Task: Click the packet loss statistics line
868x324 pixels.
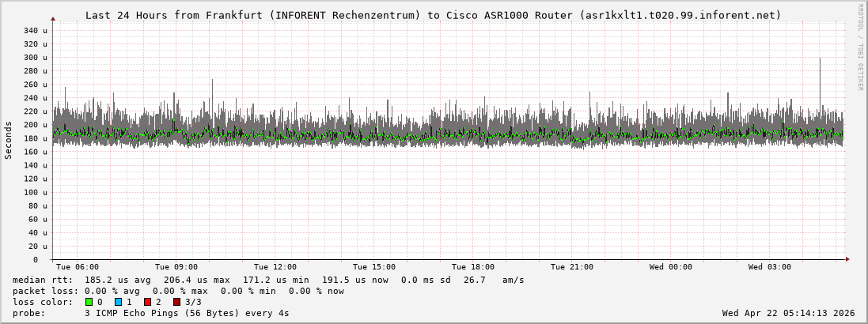Action: point(178,291)
